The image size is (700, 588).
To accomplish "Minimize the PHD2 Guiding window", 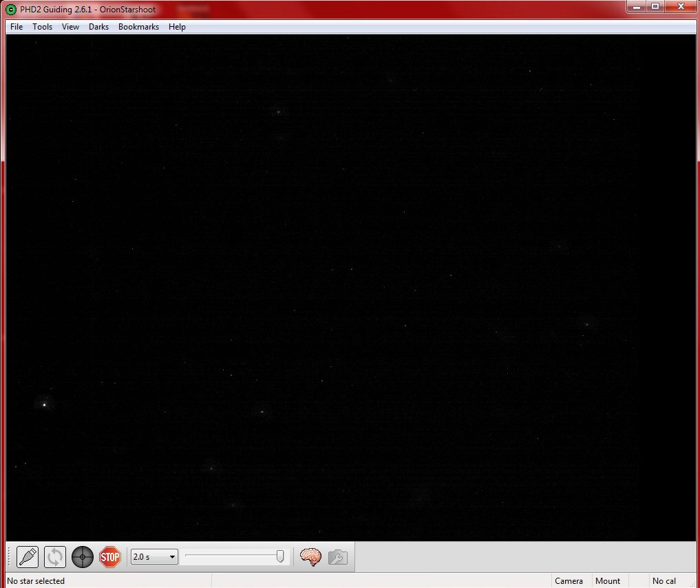I will coord(637,7).
